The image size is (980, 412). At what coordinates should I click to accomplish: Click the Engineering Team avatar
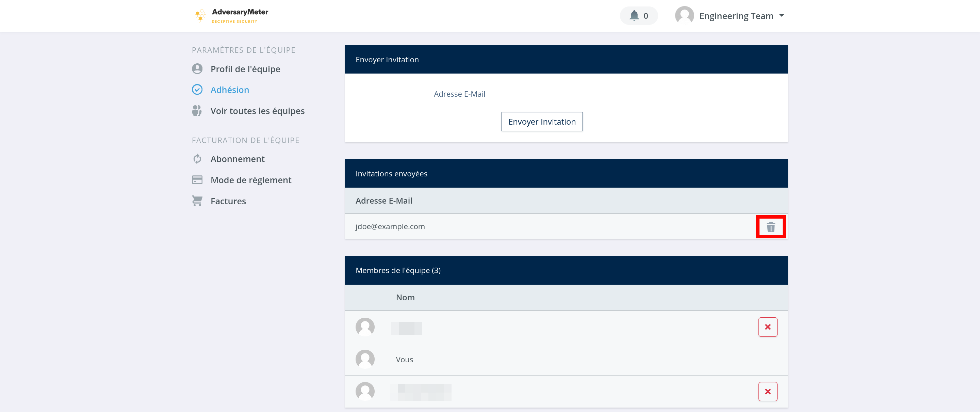684,16
